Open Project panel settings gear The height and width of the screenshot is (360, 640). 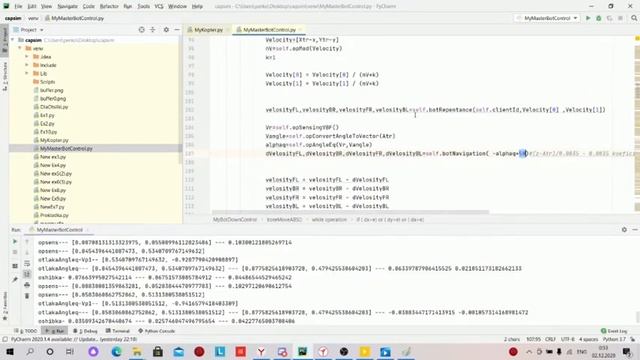[x=166, y=30]
